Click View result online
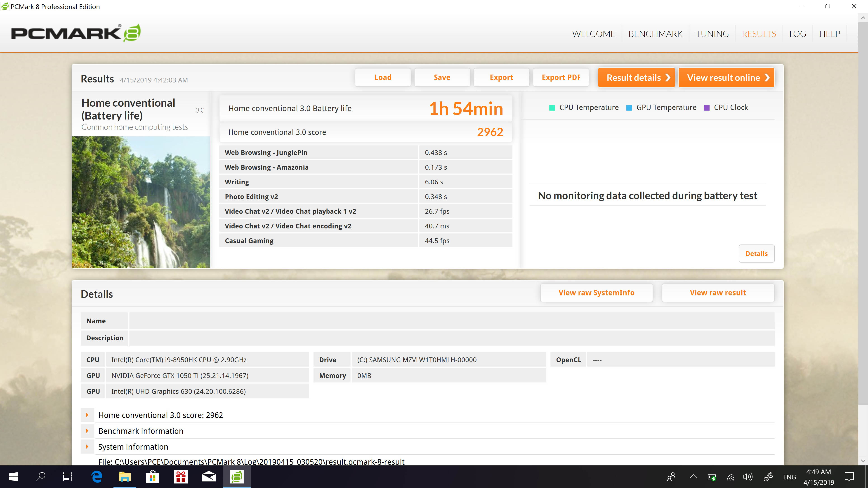The width and height of the screenshot is (868, 488). pos(726,77)
